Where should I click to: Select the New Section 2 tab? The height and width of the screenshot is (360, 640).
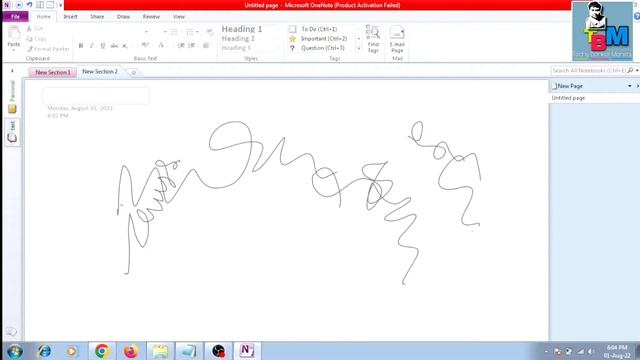point(100,71)
